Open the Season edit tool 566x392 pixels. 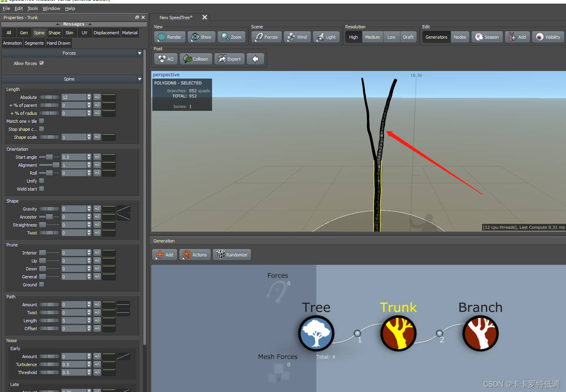coord(487,37)
